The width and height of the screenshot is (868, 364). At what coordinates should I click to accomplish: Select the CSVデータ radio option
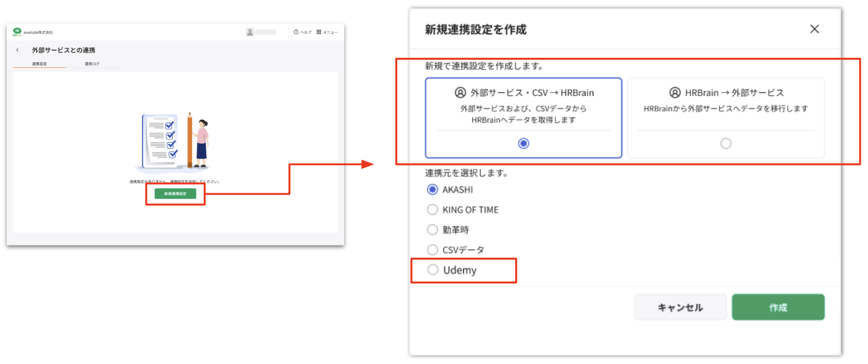tap(432, 249)
